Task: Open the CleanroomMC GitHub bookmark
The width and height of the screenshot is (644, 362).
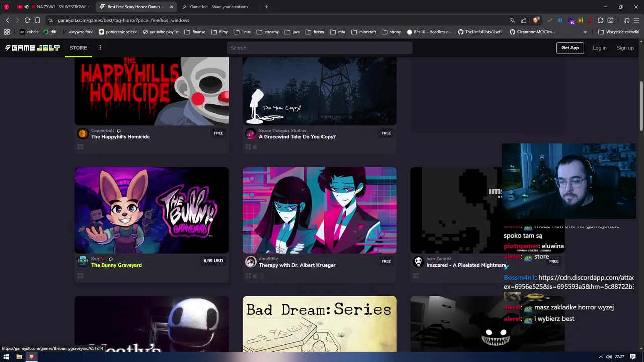Action: pyautogui.click(x=532, y=32)
